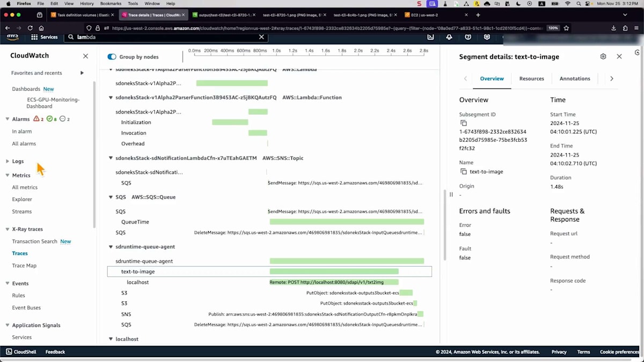Grab the split panel resize handle
This screenshot has width=644, height=362.
(x=451, y=195)
